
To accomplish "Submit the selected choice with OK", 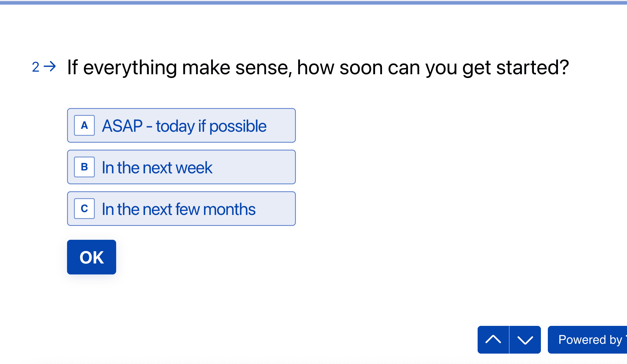I will click(91, 257).
